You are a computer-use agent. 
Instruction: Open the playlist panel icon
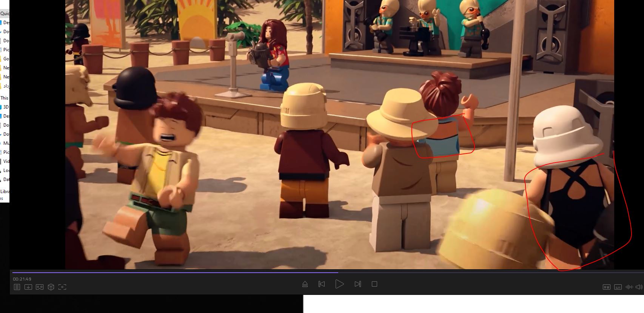pyautogui.click(x=17, y=287)
